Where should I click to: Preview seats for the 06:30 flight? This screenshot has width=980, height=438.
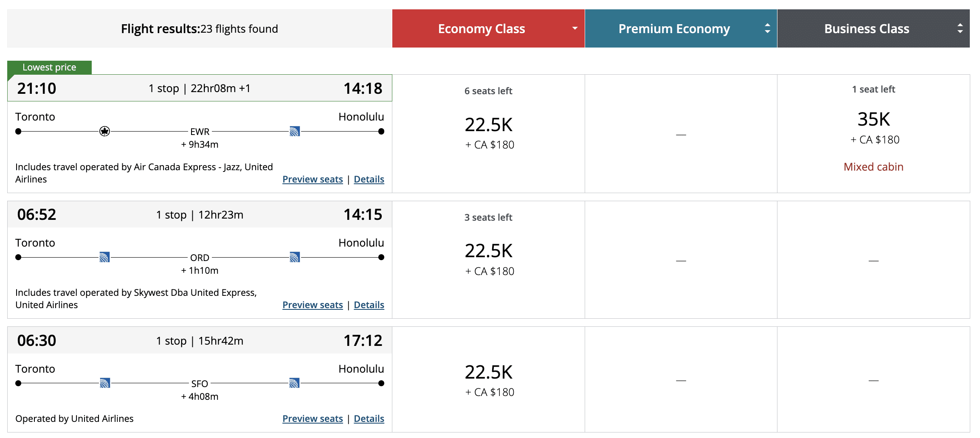(x=313, y=419)
